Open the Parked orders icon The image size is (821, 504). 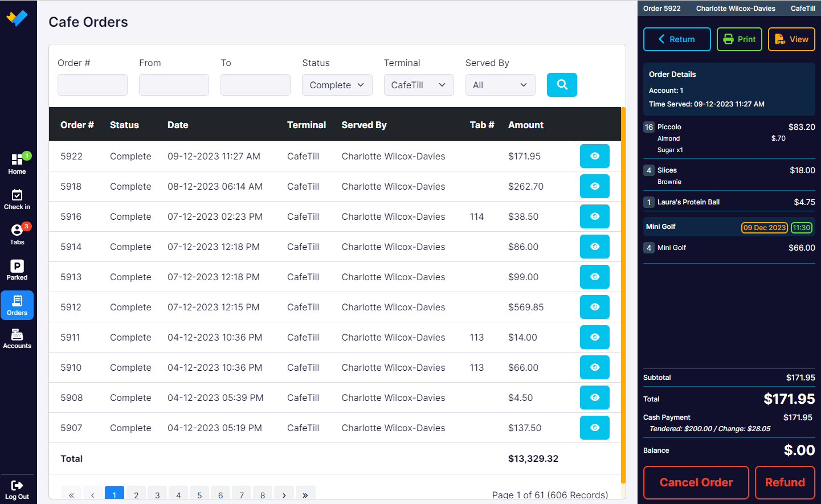[17, 269]
